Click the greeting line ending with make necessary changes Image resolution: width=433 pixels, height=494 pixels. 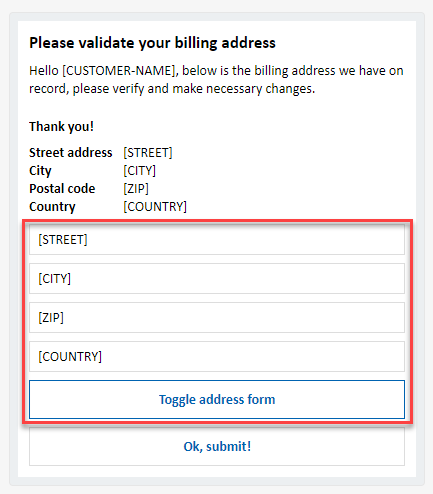click(x=172, y=89)
